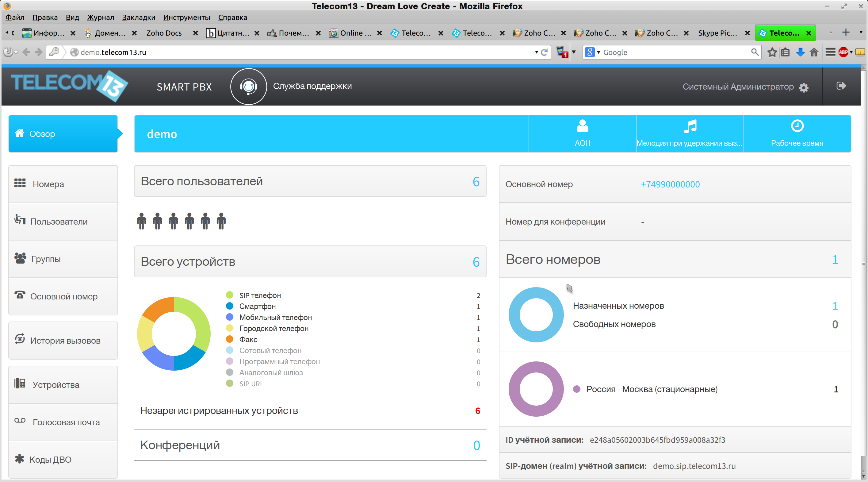Image resolution: width=868 pixels, height=482 pixels.
Task: Open the Инструменты menu
Action: 186,17
